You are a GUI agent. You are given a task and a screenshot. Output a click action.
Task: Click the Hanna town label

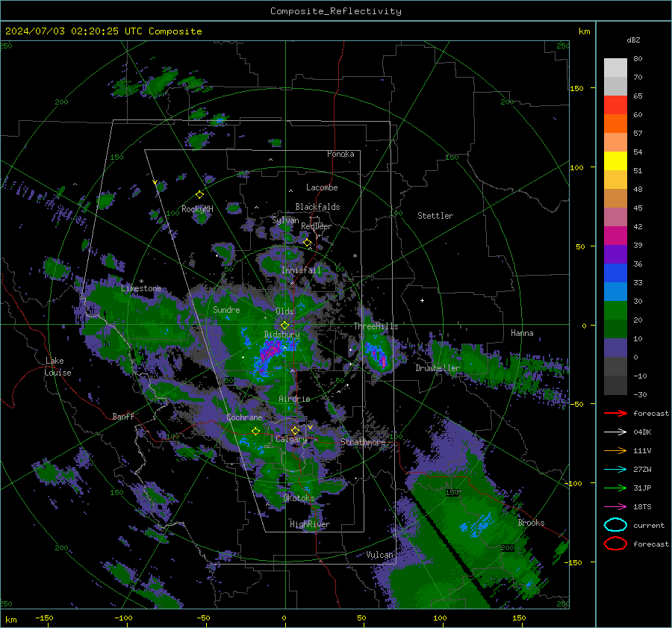[x=522, y=333]
